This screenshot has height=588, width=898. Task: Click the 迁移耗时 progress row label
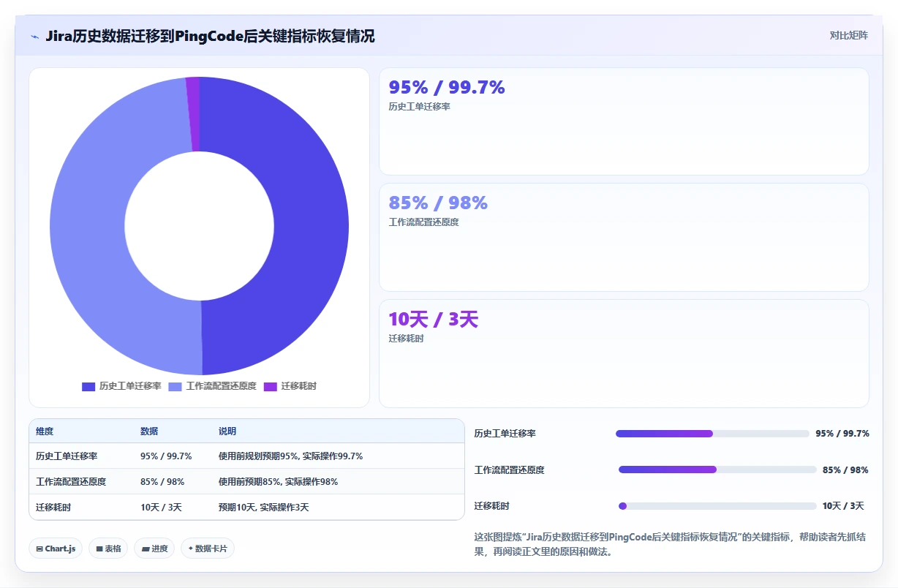(491, 506)
